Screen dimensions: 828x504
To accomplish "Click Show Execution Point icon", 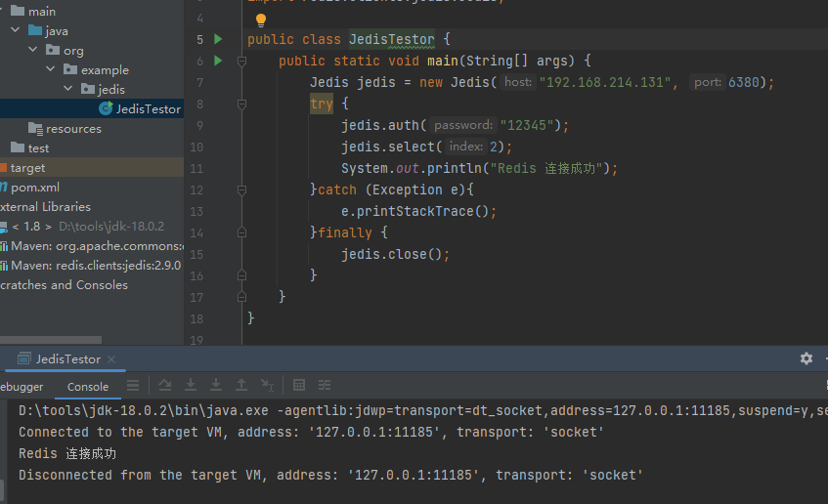I will [x=133, y=385].
